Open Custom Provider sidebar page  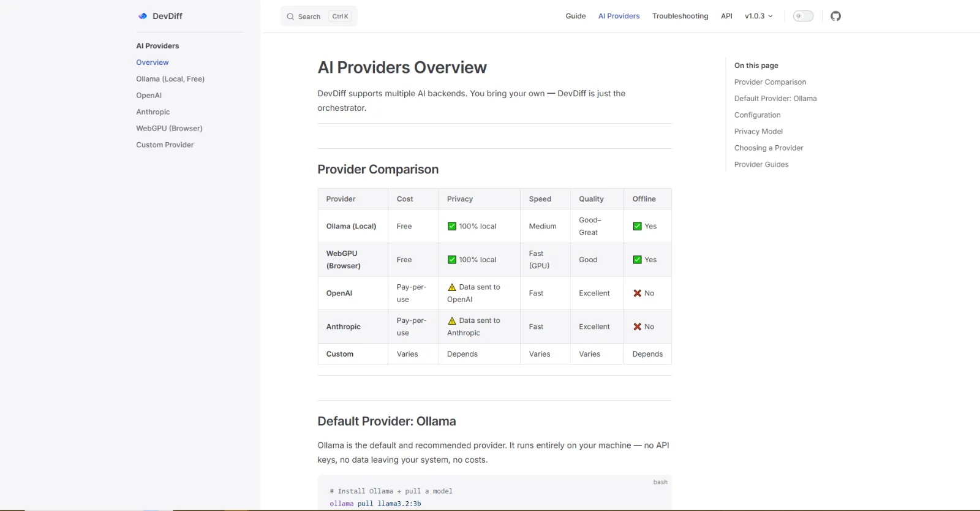coord(165,145)
